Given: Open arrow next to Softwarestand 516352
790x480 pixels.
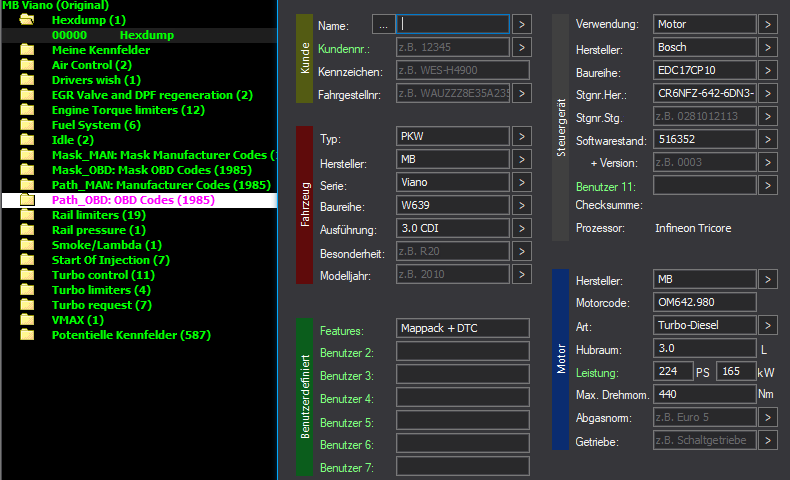Looking at the screenshot, I should 768,140.
